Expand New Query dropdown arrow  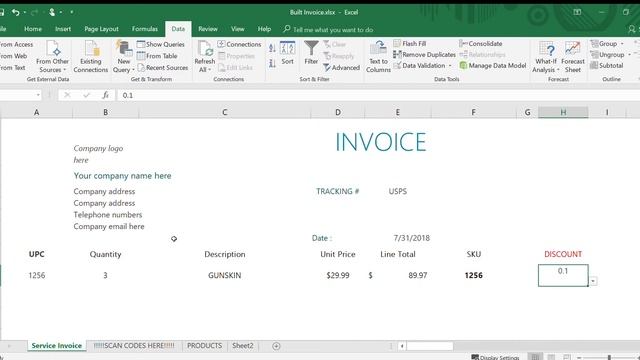point(133,70)
